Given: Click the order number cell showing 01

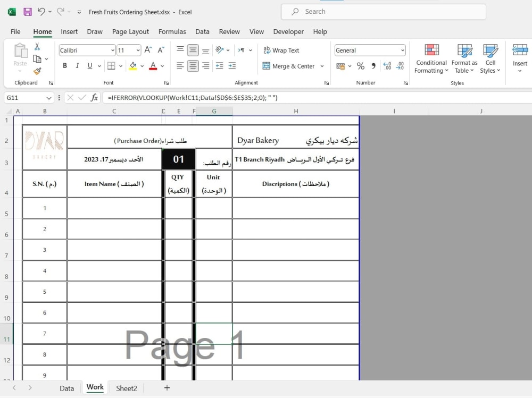Looking at the screenshot, I should pyautogui.click(x=179, y=159).
